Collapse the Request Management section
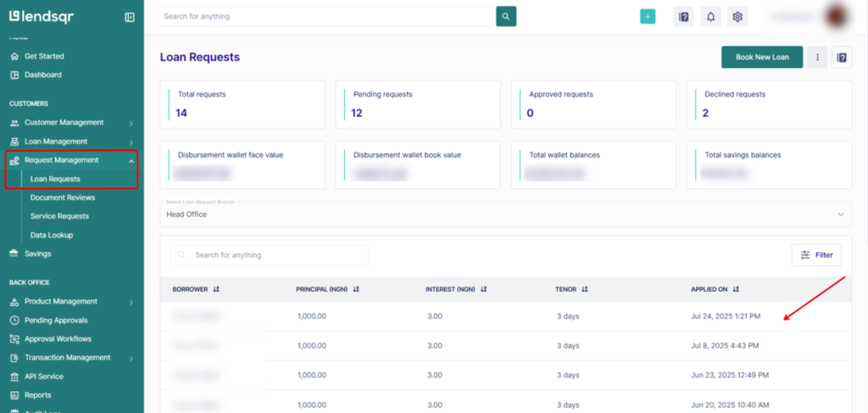The height and width of the screenshot is (413, 868). [x=131, y=160]
